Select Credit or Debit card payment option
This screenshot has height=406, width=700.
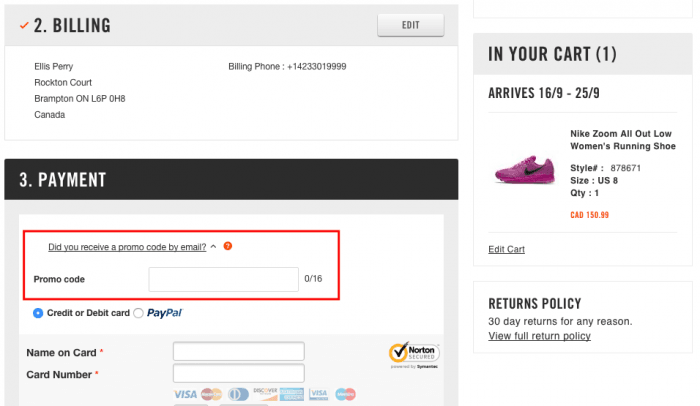click(x=38, y=313)
